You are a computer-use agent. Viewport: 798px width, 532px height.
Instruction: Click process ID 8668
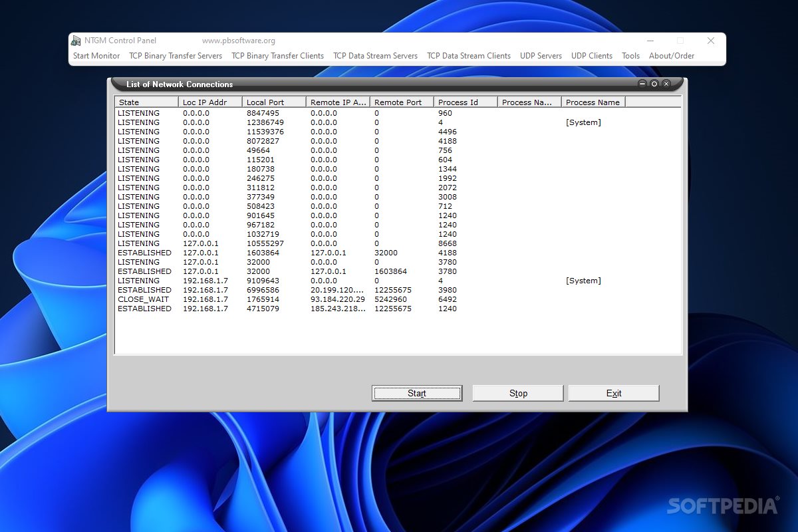pyautogui.click(x=448, y=243)
